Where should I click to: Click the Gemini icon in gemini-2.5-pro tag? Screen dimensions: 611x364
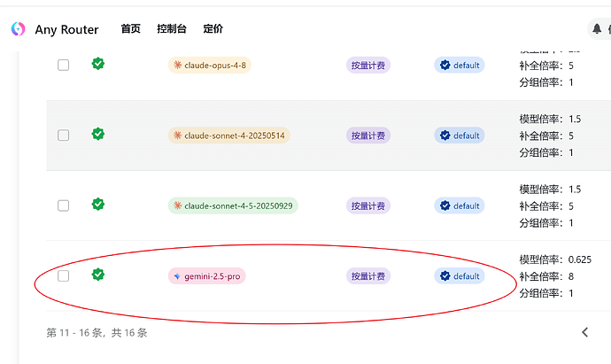pyautogui.click(x=177, y=276)
